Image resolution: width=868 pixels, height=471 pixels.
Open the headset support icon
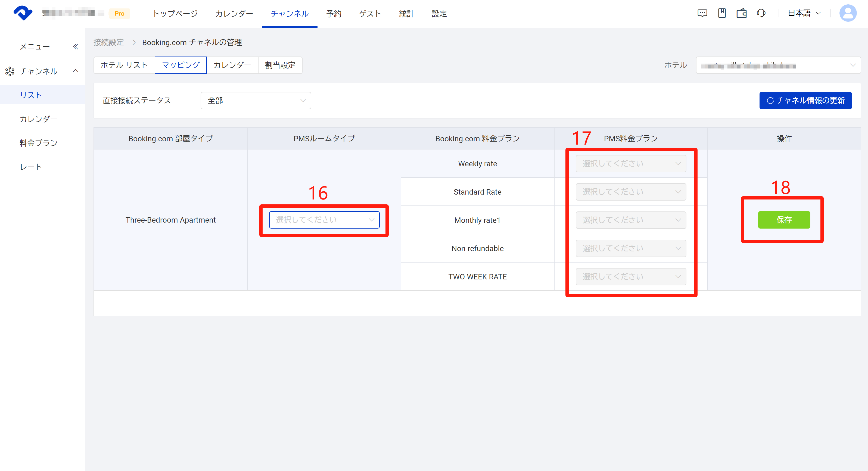point(761,14)
